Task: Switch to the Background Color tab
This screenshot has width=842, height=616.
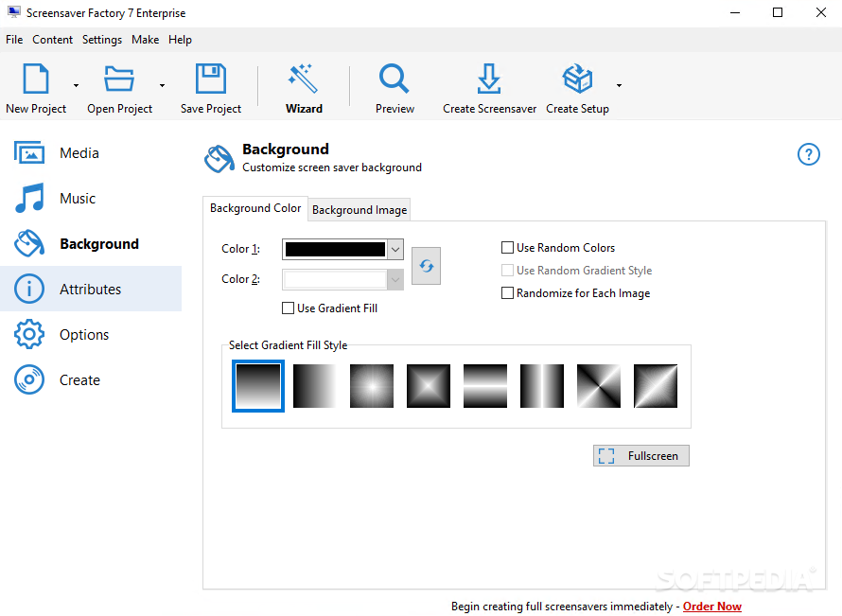Action: tap(255, 208)
